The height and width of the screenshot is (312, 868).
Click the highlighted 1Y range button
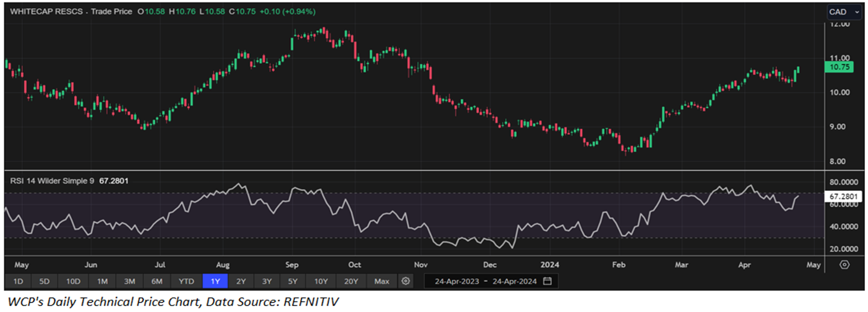pos(216,281)
